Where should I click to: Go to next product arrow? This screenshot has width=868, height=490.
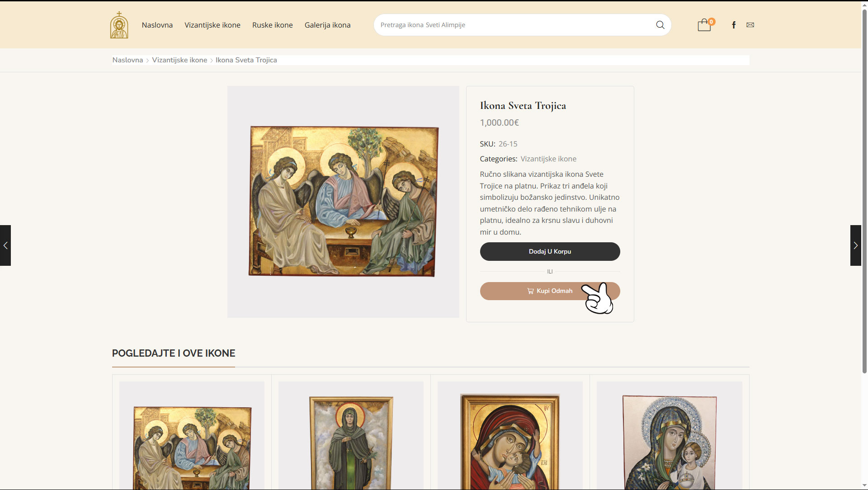pyautogui.click(x=855, y=245)
